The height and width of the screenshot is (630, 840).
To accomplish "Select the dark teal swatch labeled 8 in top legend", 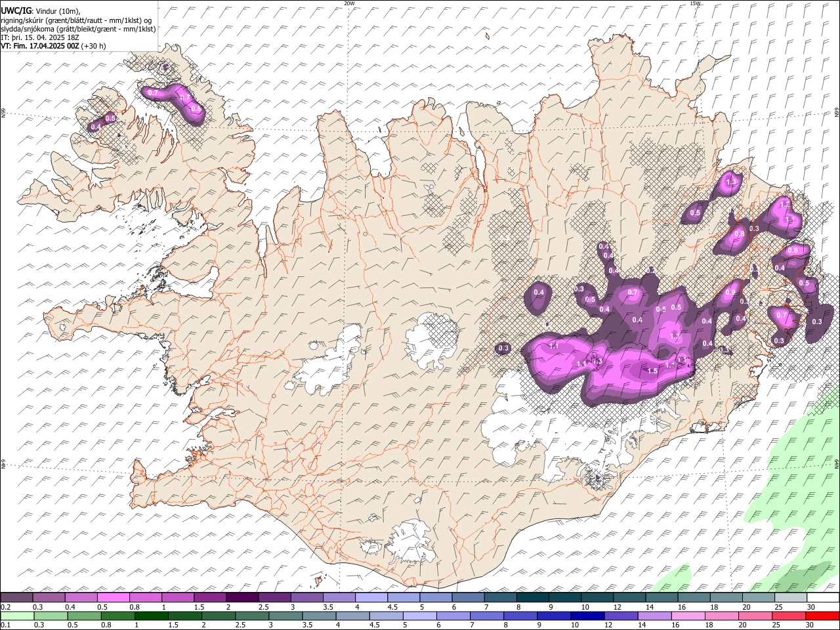I will click(x=532, y=597).
